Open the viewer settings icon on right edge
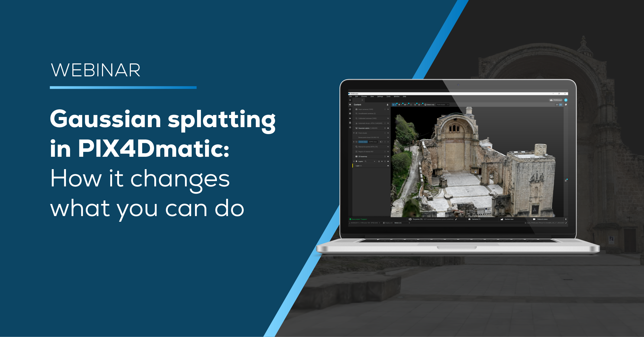644x337 pixels. (x=566, y=180)
